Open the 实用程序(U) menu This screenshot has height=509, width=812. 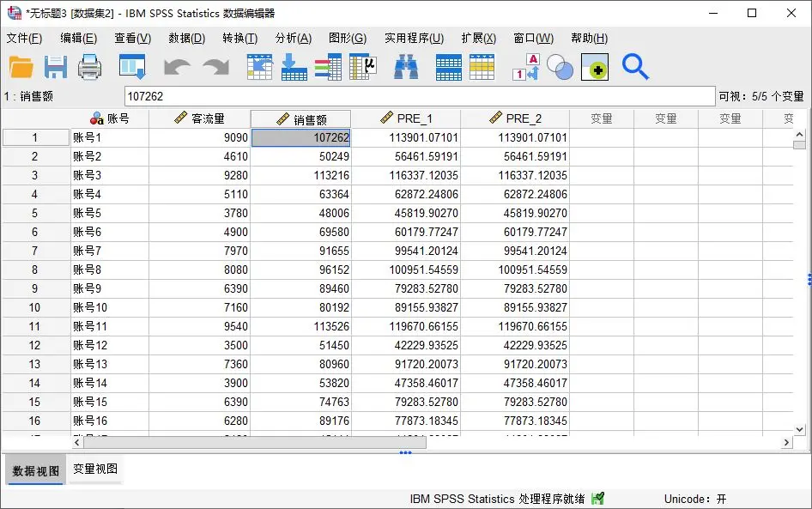(x=414, y=39)
